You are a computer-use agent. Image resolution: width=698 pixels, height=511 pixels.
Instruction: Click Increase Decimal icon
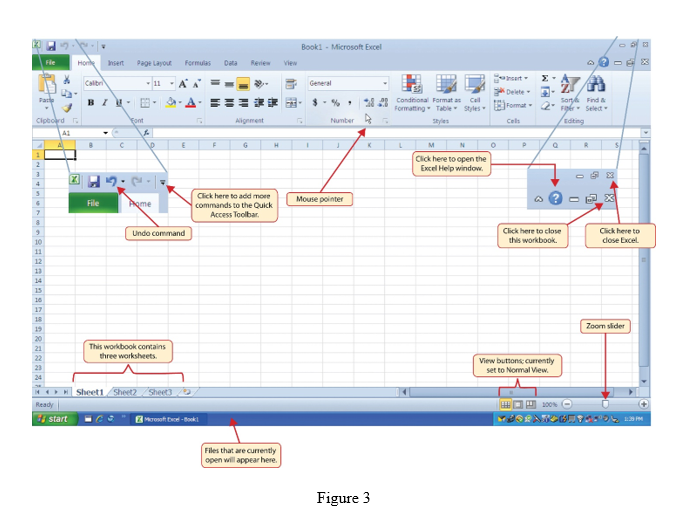click(369, 103)
